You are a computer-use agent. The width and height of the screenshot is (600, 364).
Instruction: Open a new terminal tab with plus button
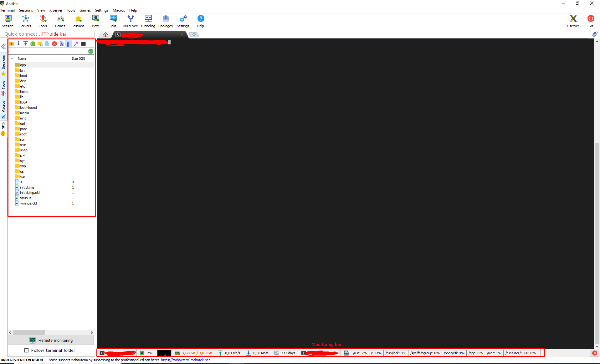point(194,34)
